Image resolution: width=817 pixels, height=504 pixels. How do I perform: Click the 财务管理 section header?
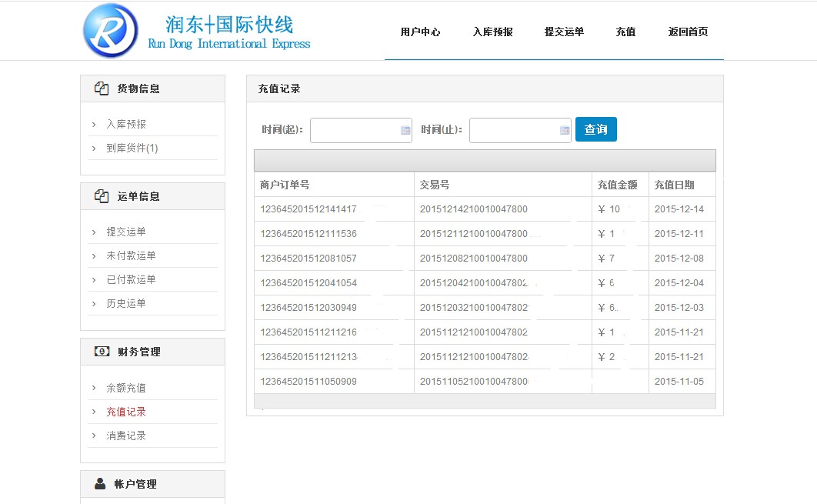[x=152, y=352]
